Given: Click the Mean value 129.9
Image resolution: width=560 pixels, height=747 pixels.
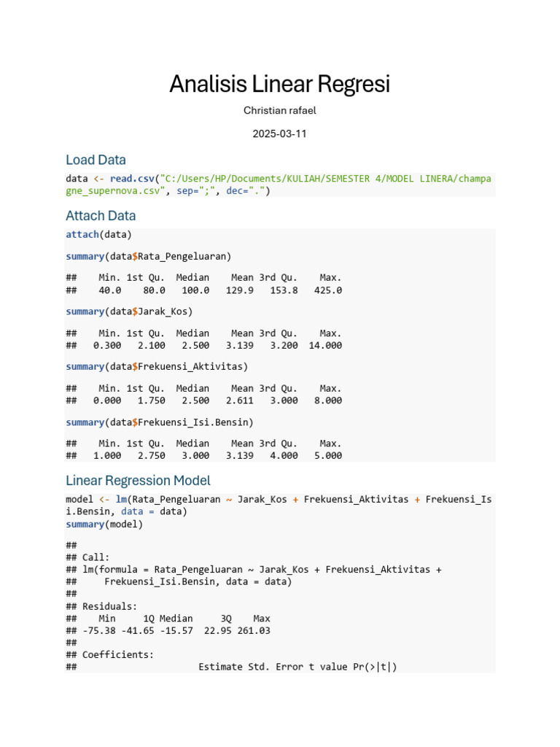Looking at the screenshot, I should pyautogui.click(x=239, y=290).
